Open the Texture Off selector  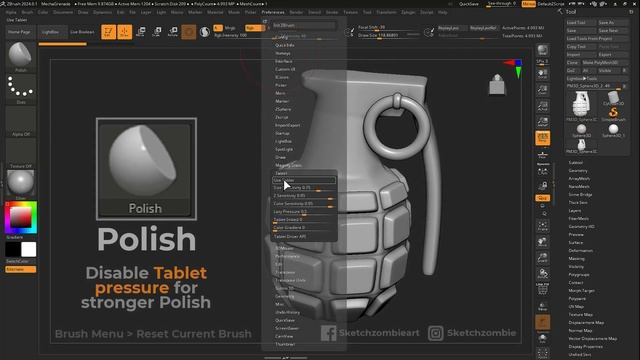20,153
